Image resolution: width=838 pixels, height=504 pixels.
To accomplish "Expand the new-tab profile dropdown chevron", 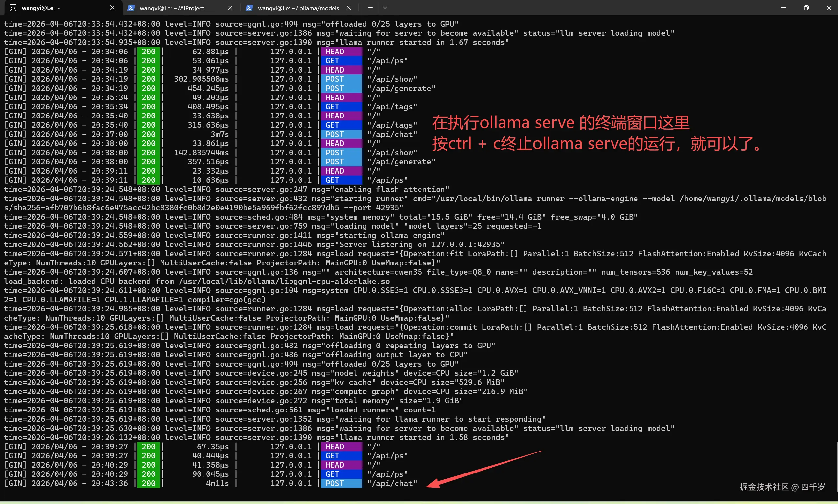I will (385, 8).
